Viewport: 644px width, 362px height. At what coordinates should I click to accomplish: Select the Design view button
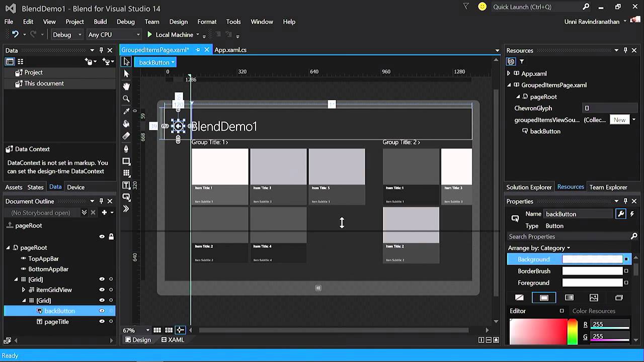pos(137,340)
